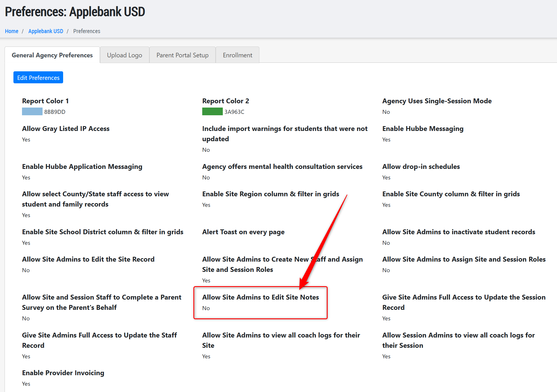Click the Report Color 2 green swatch

pyautogui.click(x=212, y=112)
